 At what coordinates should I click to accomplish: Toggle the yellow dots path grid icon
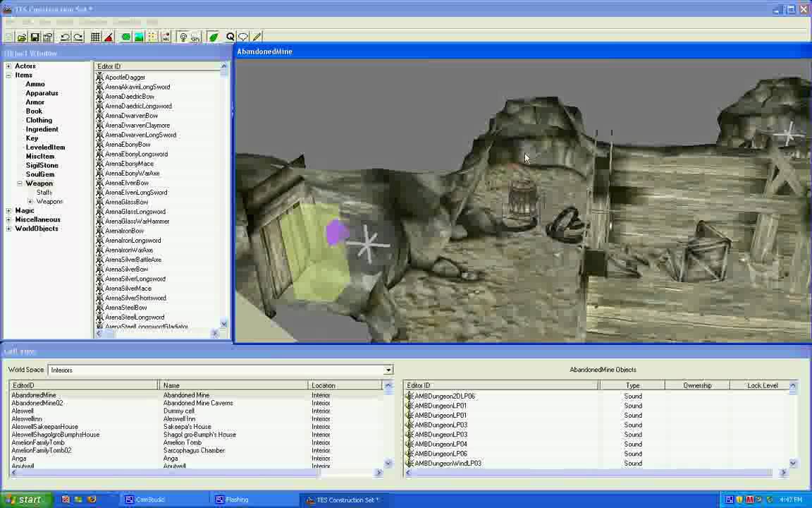click(x=152, y=37)
